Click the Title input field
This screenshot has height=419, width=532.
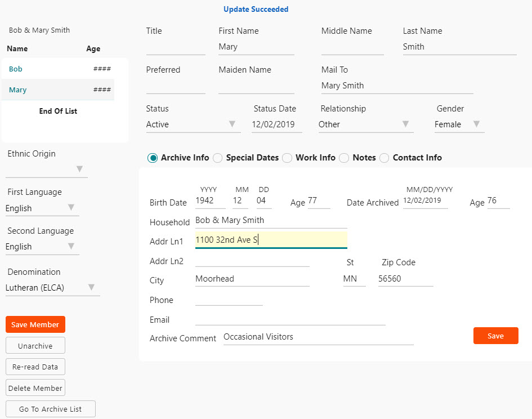[176, 47]
